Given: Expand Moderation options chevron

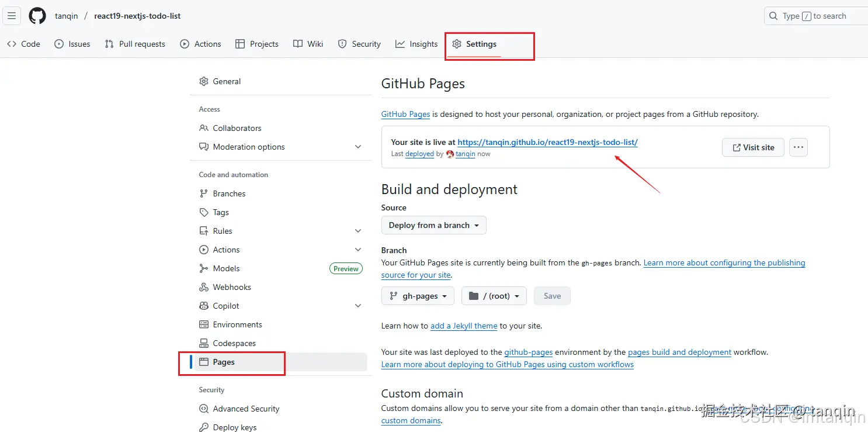Looking at the screenshot, I should tap(358, 147).
